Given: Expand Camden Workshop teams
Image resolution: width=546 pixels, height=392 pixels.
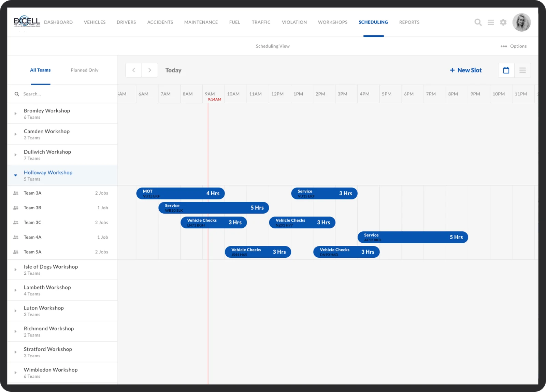Looking at the screenshot, I should pos(15,134).
